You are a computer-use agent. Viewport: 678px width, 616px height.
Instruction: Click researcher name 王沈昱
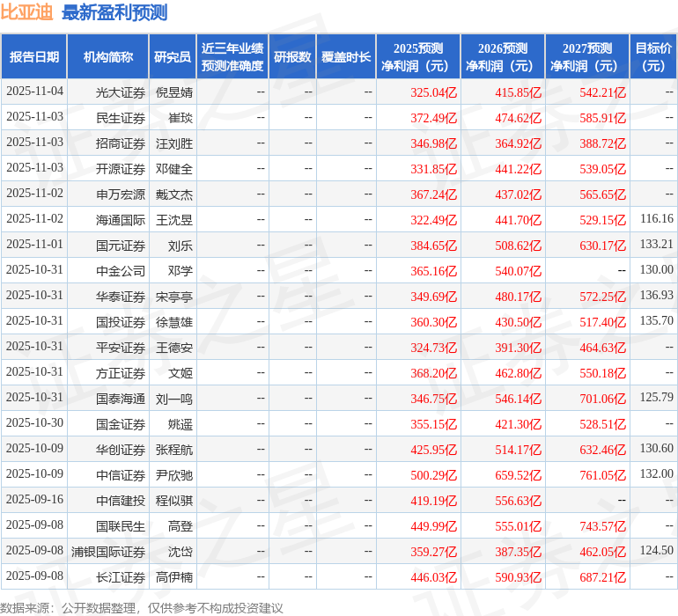pos(174,220)
